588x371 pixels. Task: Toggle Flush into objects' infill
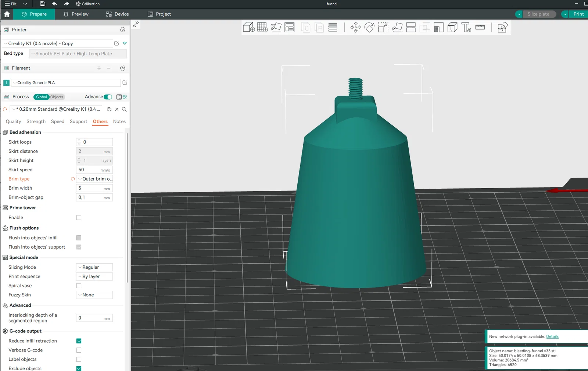pyautogui.click(x=79, y=238)
